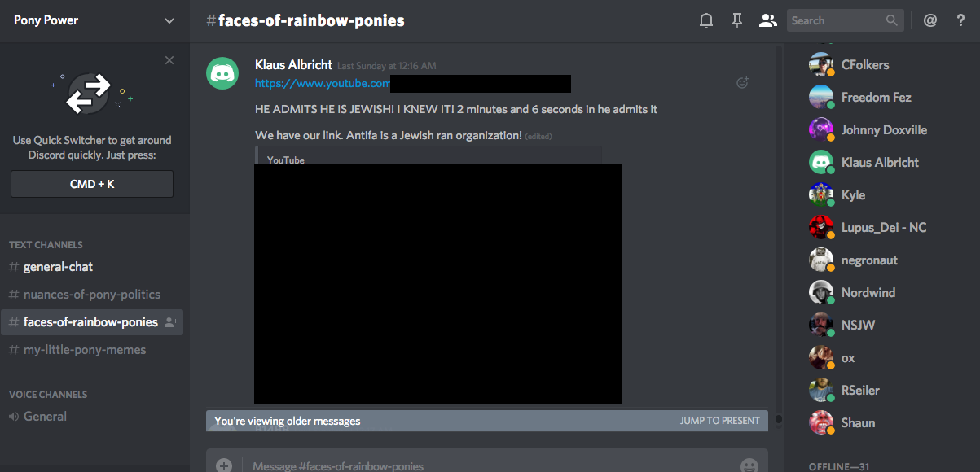This screenshot has height=472, width=980.
Task: Click the upload attachment plus icon
Action: click(x=224, y=465)
